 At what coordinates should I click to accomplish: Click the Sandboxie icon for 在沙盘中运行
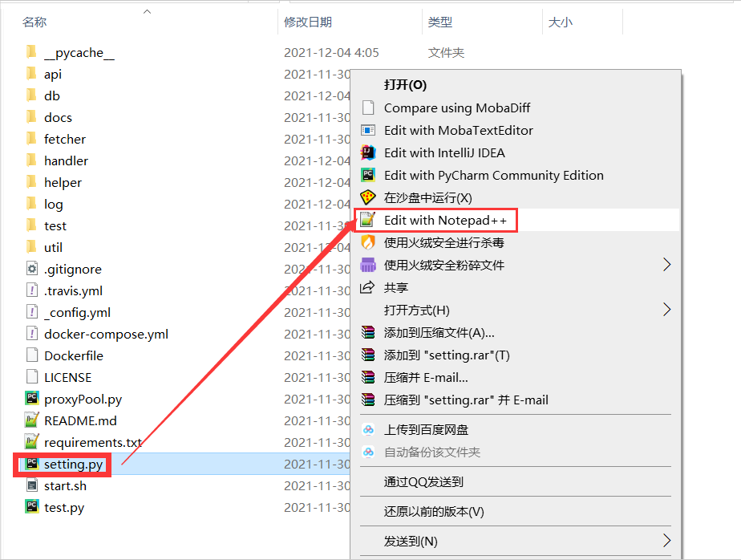369,197
